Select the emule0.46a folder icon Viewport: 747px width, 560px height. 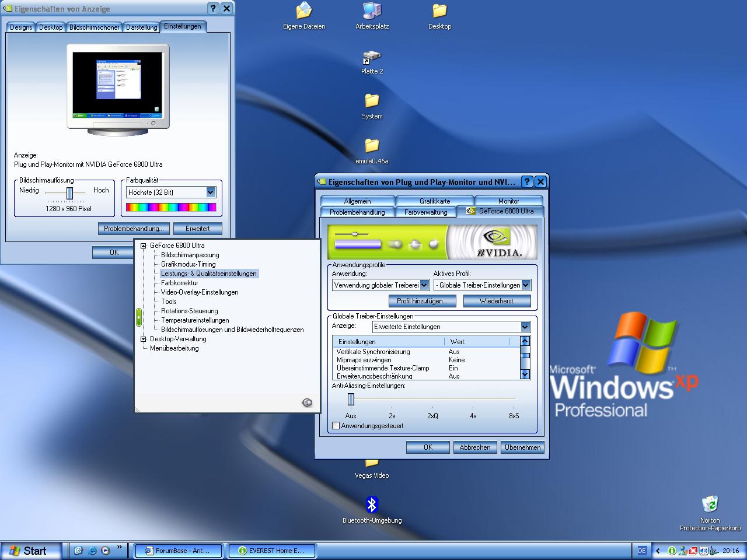(x=372, y=150)
